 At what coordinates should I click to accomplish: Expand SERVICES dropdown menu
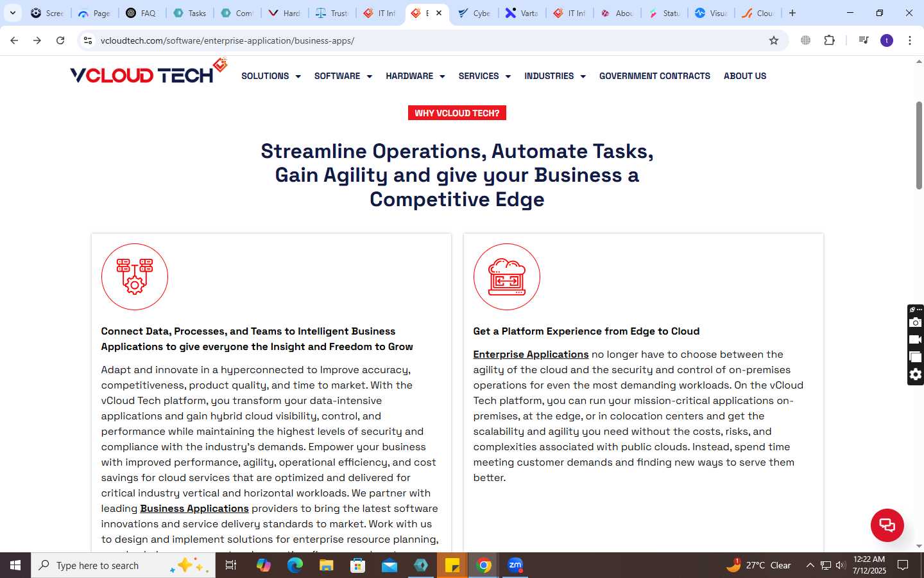tap(484, 76)
